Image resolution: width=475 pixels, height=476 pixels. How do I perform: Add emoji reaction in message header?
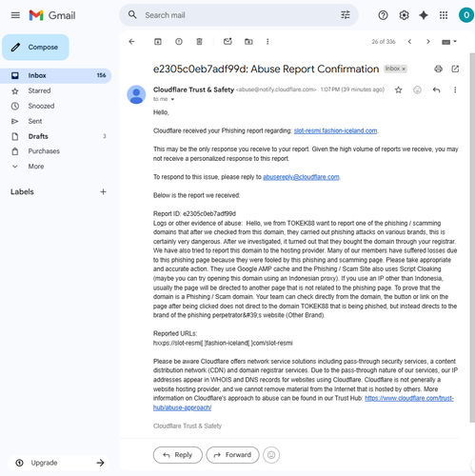click(x=417, y=90)
